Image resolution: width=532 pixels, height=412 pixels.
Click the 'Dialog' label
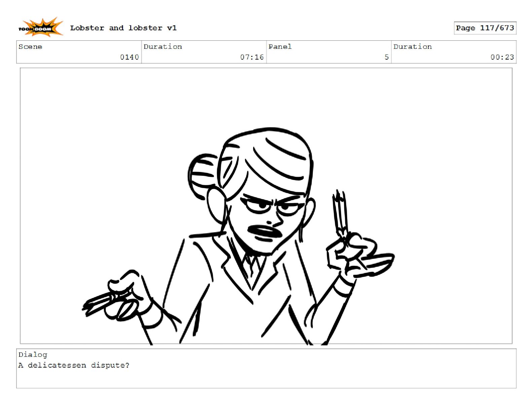click(x=33, y=354)
